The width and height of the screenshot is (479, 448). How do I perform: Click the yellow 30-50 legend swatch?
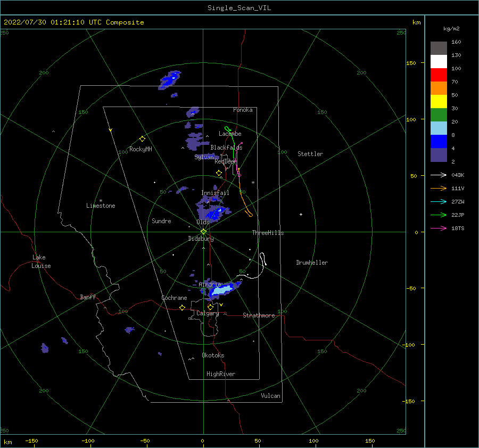coord(439,102)
